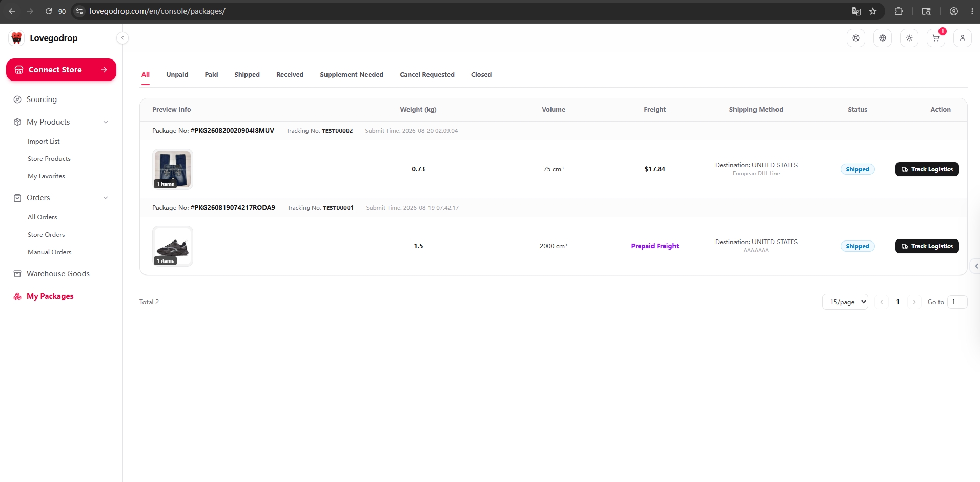
Task: Open My Favorites in sidebar
Action: (46, 176)
